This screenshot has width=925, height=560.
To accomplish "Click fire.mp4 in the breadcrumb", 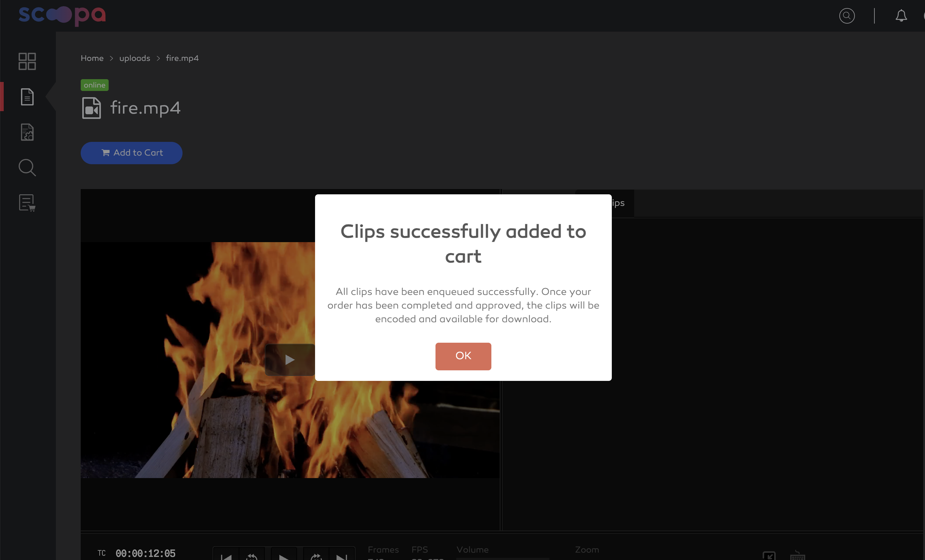I will (x=182, y=58).
